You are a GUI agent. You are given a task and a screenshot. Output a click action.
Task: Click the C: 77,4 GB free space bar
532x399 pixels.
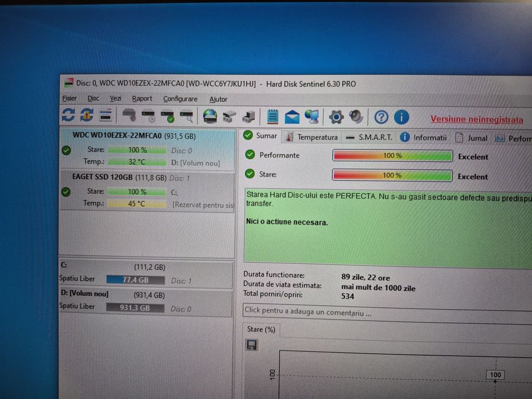(x=135, y=280)
